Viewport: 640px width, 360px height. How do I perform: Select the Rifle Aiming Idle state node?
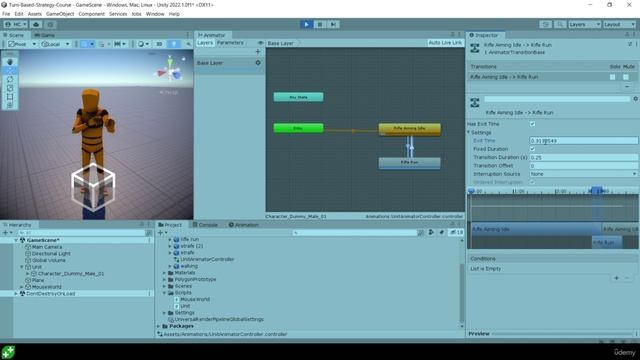tap(409, 129)
